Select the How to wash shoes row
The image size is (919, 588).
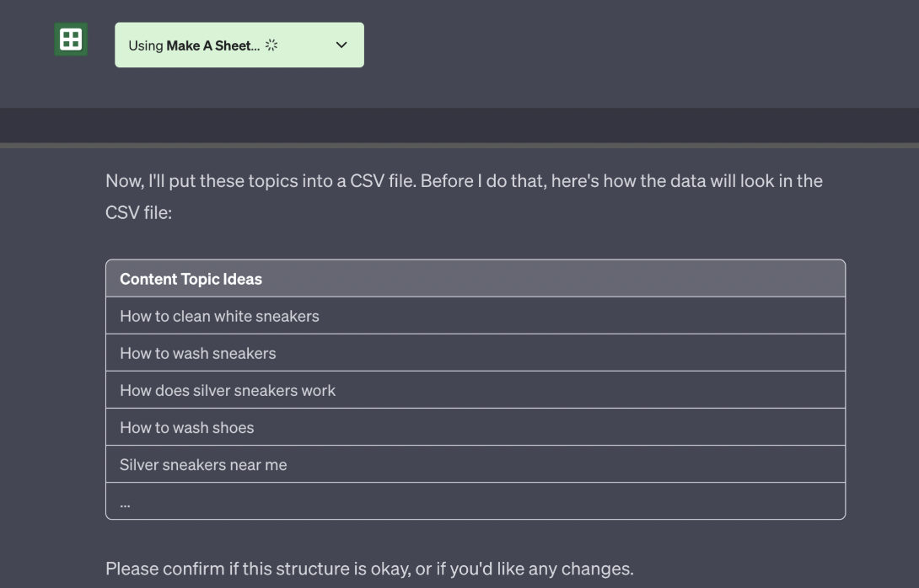point(186,428)
